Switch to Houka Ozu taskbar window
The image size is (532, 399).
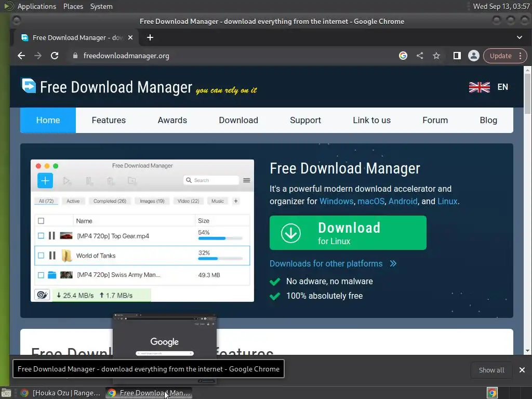[x=61, y=393]
